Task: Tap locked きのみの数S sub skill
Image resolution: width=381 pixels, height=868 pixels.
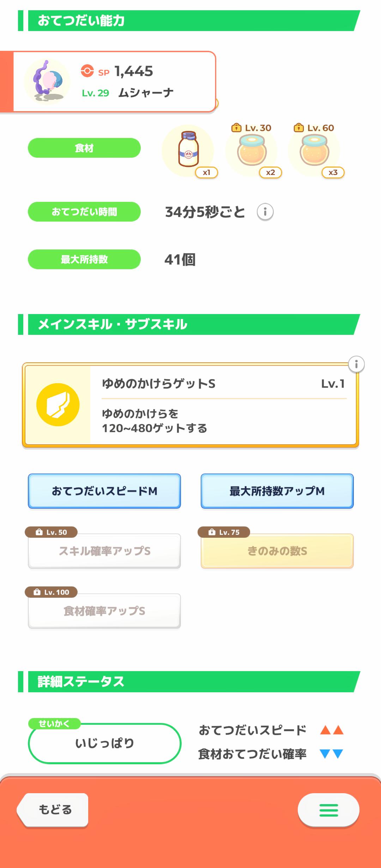Action: click(277, 551)
